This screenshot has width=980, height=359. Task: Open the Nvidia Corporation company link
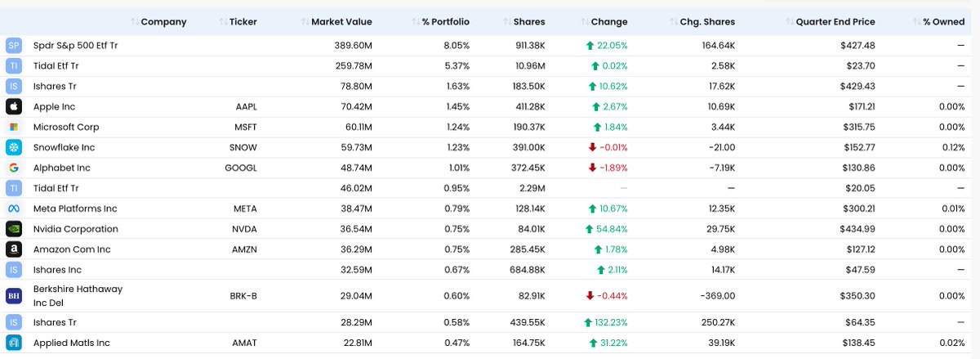(x=75, y=229)
